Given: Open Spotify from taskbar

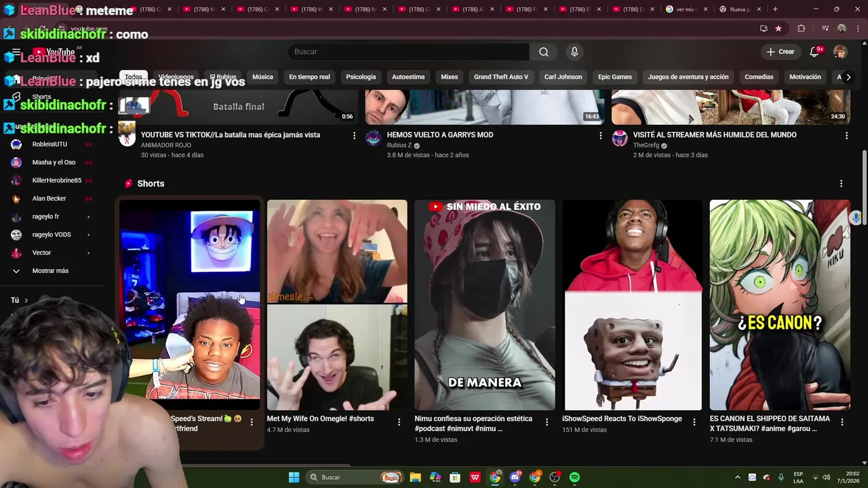Looking at the screenshot, I should coord(574,477).
